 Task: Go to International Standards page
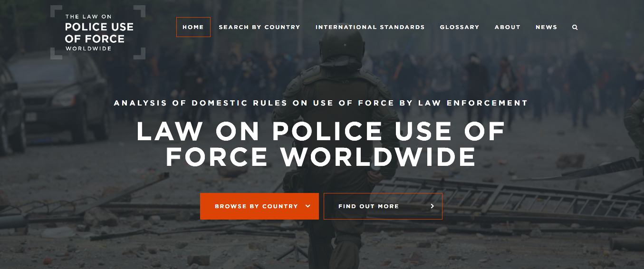(x=370, y=27)
